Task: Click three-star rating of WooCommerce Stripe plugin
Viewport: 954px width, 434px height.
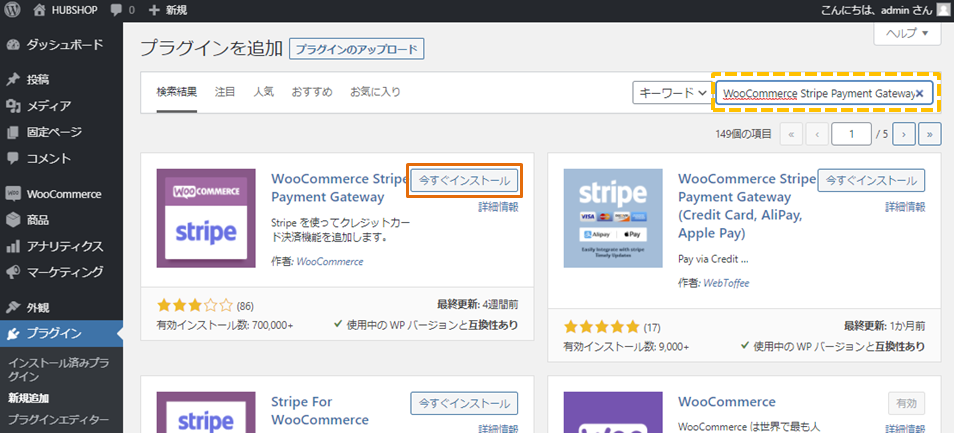Action: pyautogui.click(x=195, y=305)
